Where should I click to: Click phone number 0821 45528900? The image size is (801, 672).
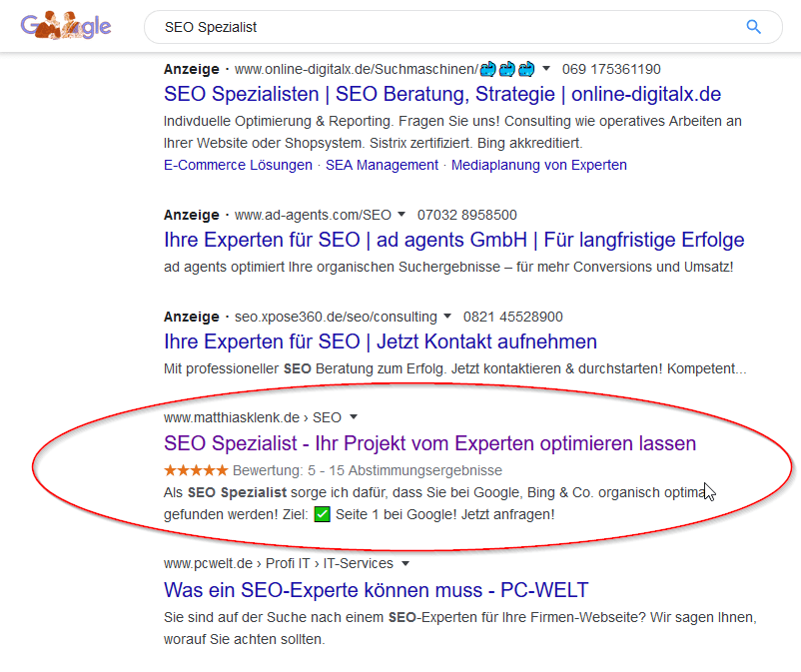pos(513,317)
